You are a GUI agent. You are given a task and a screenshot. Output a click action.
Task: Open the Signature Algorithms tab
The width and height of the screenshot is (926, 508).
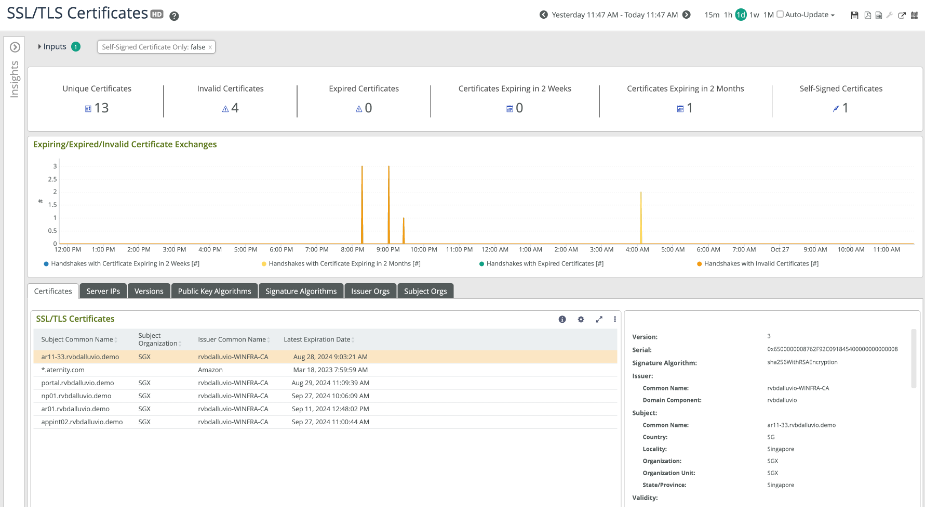coord(301,291)
